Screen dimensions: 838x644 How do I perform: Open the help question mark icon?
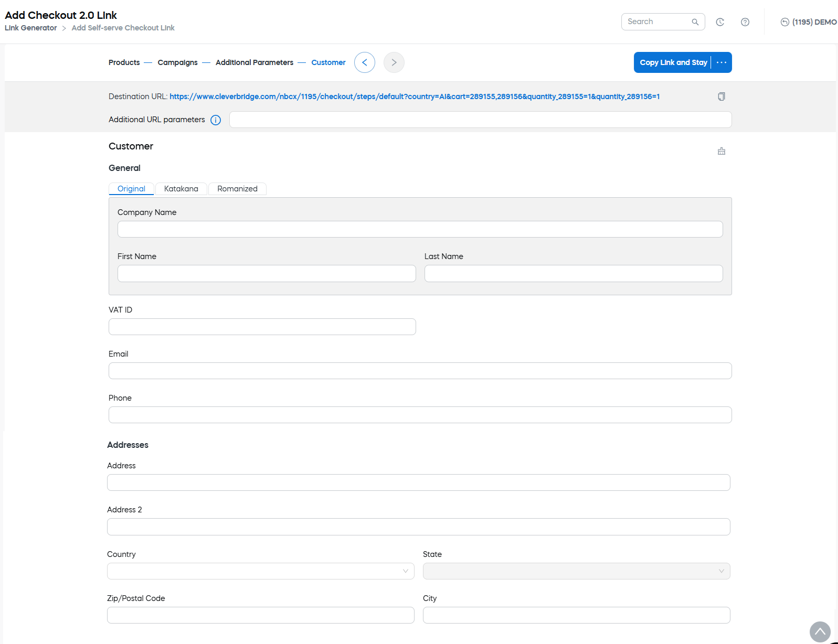(745, 22)
